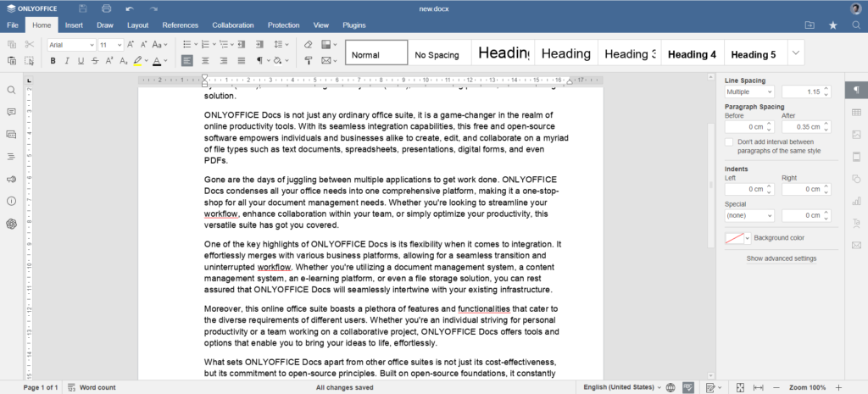Screen dimensions: 868x394
Task: Switch to the Layout tab
Action: (138, 25)
